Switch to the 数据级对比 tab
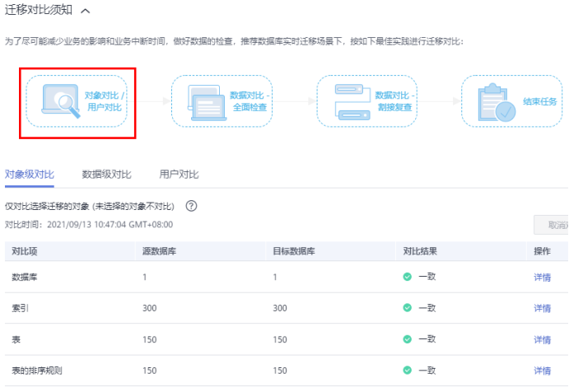 click(106, 174)
